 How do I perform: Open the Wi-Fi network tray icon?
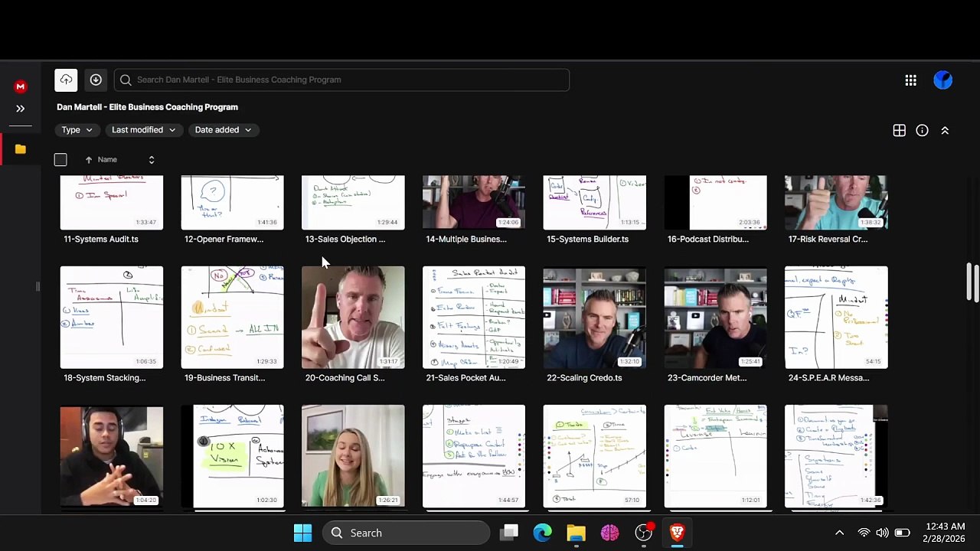pos(864,533)
